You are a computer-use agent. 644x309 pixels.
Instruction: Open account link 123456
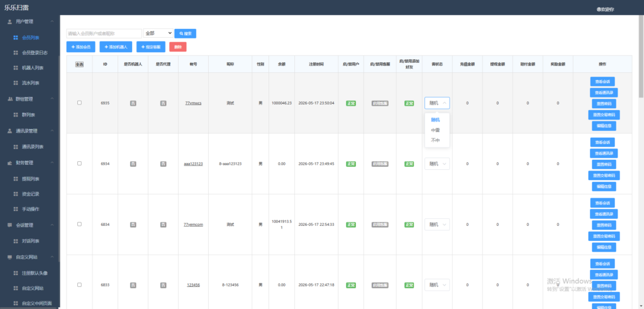click(x=193, y=284)
